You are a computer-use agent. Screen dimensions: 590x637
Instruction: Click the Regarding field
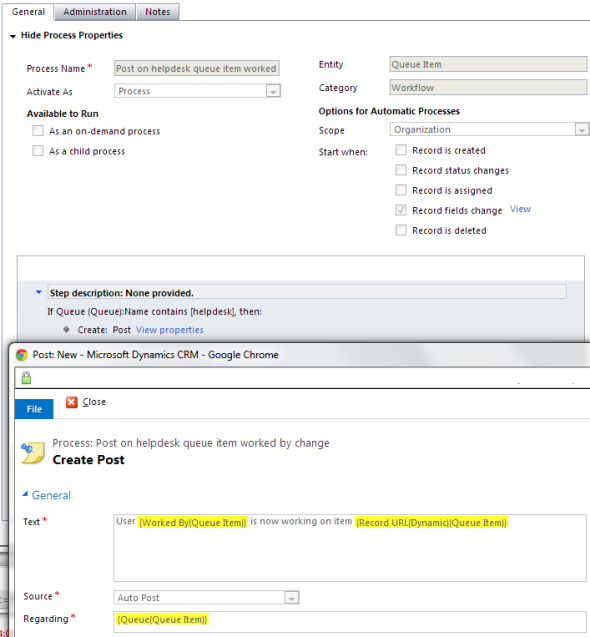(x=349, y=622)
